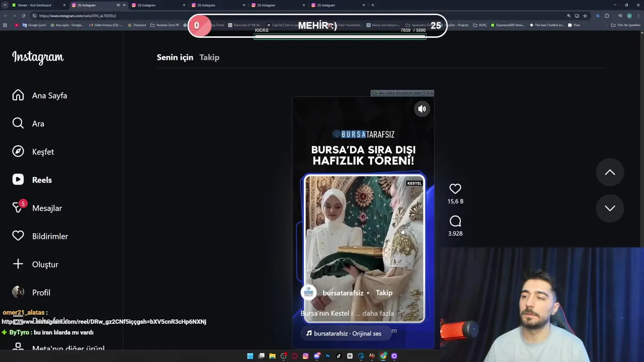Open Keşfet explore compass icon

point(18,152)
